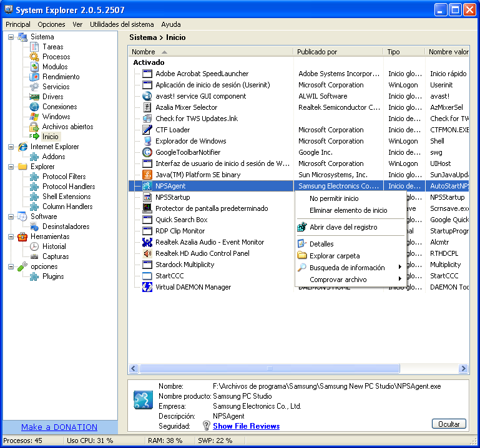Sort by Publicado por column
This screenshot has height=448, width=480.
pyautogui.click(x=338, y=52)
